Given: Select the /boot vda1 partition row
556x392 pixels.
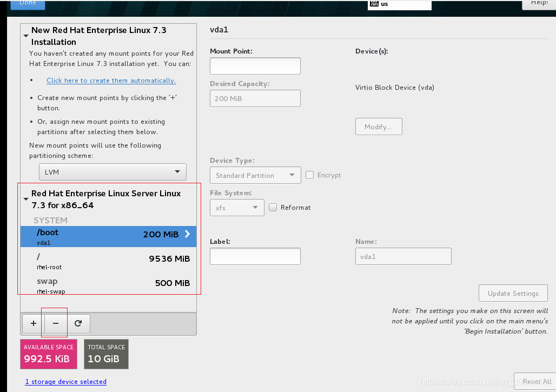Looking at the screenshot, I should [x=109, y=236].
